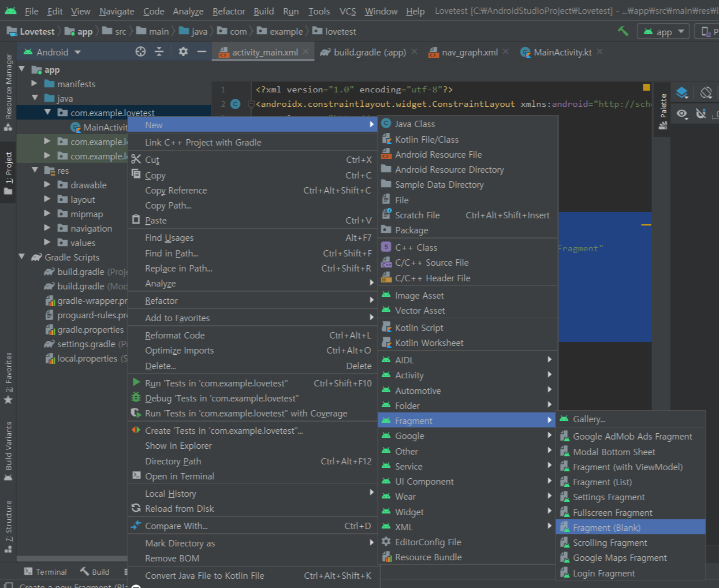
Task: Click Copy Reference in context menu
Action: [x=252, y=190]
